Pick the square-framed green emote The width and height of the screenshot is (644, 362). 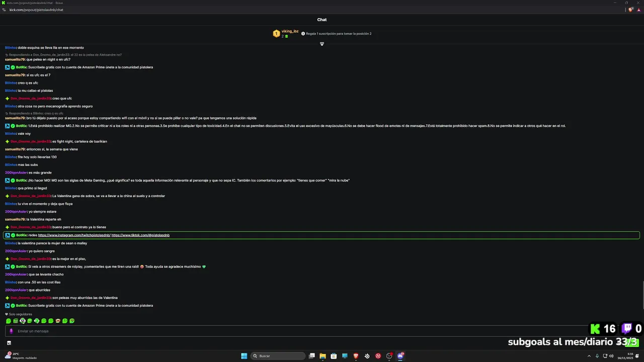click(16, 321)
